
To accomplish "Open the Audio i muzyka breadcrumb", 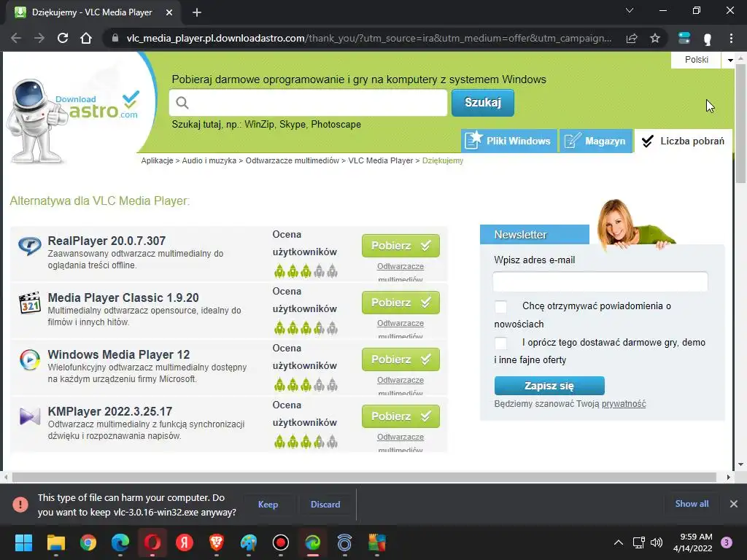I will tap(209, 160).
